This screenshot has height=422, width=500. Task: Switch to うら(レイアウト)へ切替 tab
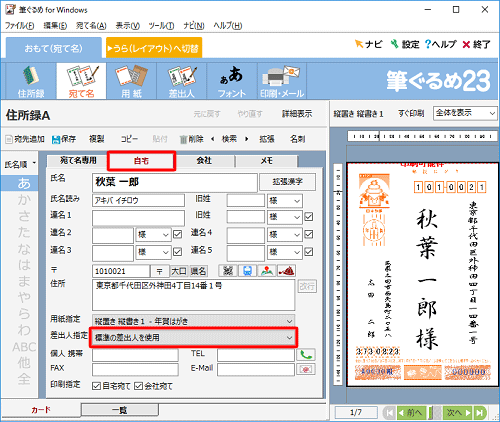click(x=154, y=48)
